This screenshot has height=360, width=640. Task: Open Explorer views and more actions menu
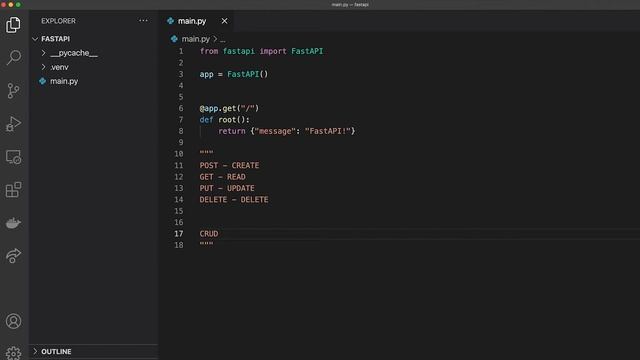click(x=143, y=20)
